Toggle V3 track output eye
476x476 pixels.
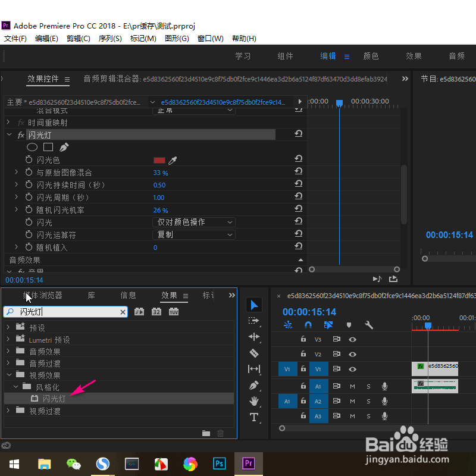tap(352, 339)
